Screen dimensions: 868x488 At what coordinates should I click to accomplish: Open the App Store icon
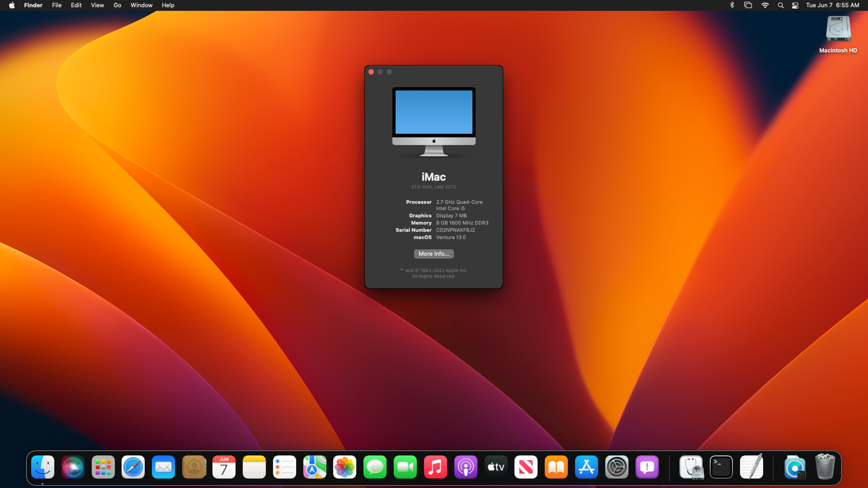(586, 467)
